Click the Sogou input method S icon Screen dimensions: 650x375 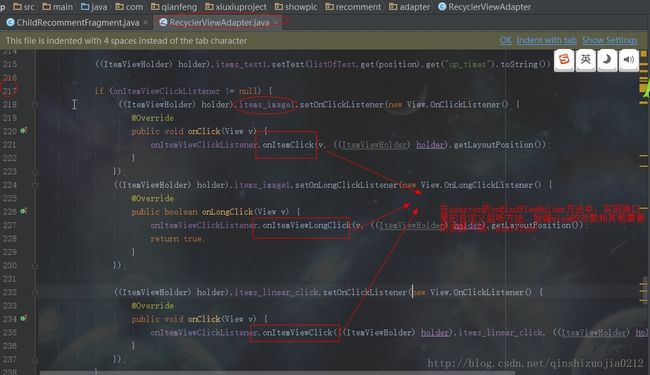pos(564,60)
